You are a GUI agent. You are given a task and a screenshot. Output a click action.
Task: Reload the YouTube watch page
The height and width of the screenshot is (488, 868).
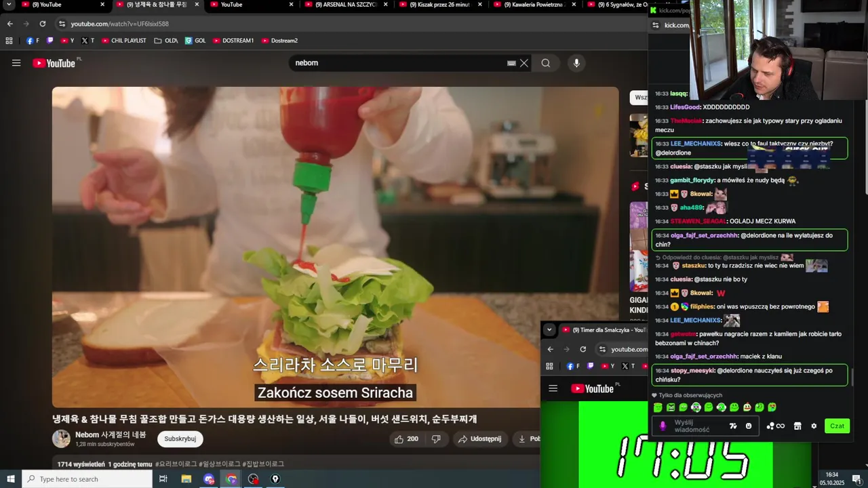pyautogui.click(x=42, y=24)
